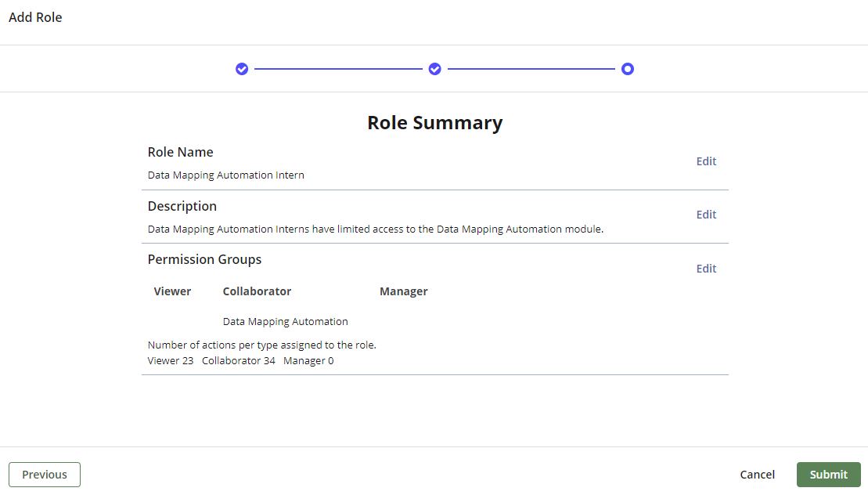This screenshot has height=495, width=868.
Task: Edit the Permission Groups assignments
Action: click(706, 268)
